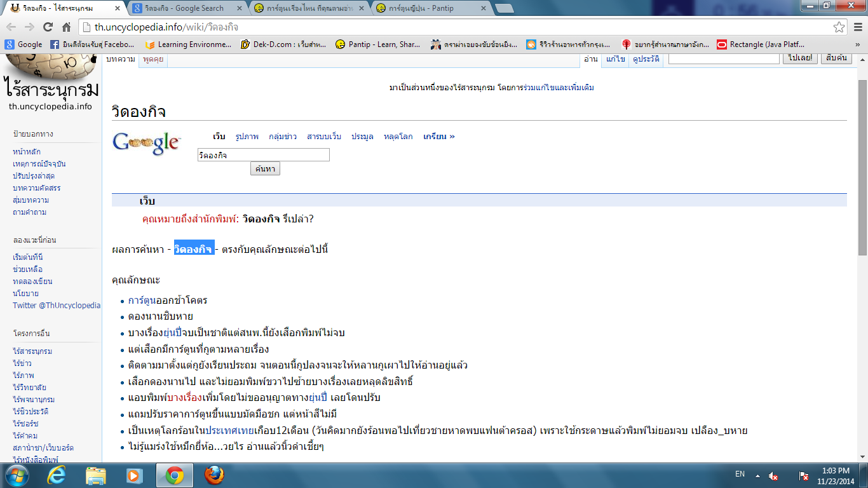The height and width of the screenshot is (488, 868).
Task: Click the เกรียน » link
Action: click(x=439, y=137)
